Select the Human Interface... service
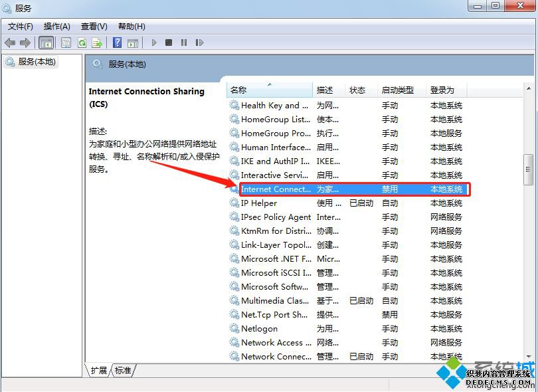Viewport: 538px width, 392px height. pyautogui.click(x=347, y=147)
